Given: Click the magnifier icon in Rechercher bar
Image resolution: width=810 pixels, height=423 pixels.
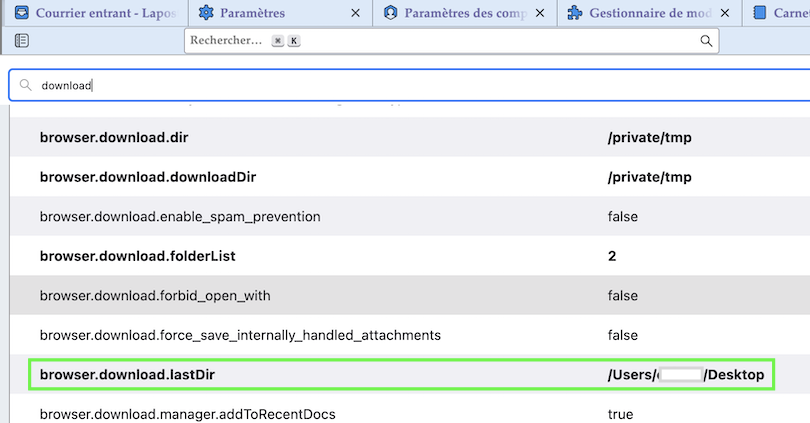Looking at the screenshot, I should (x=706, y=41).
